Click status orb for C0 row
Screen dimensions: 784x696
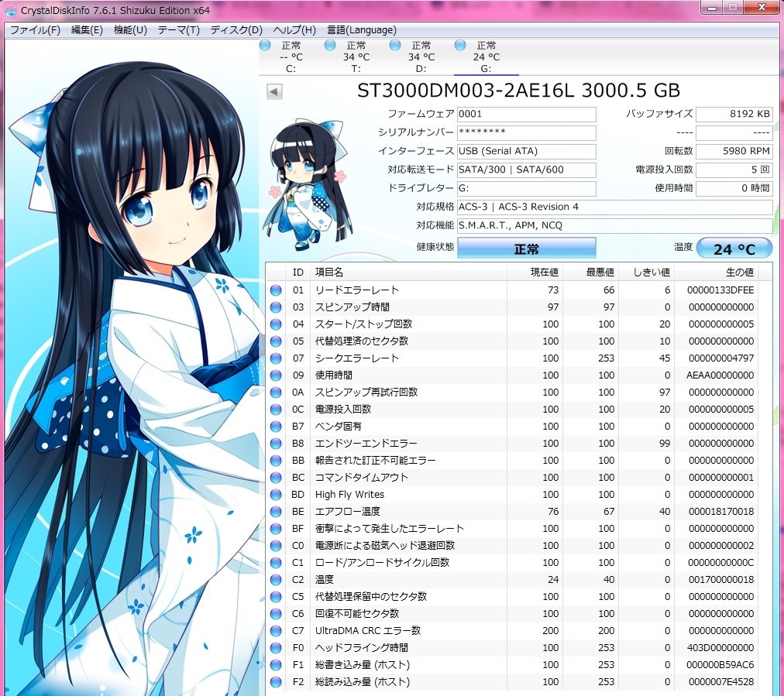276,545
